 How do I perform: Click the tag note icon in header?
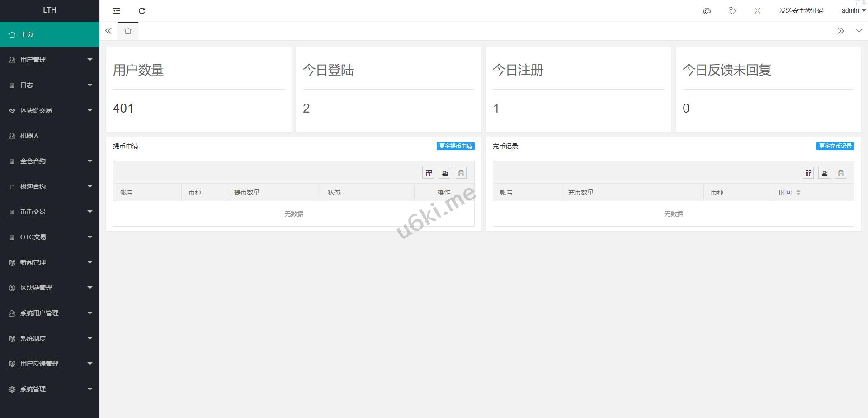click(x=732, y=11)
